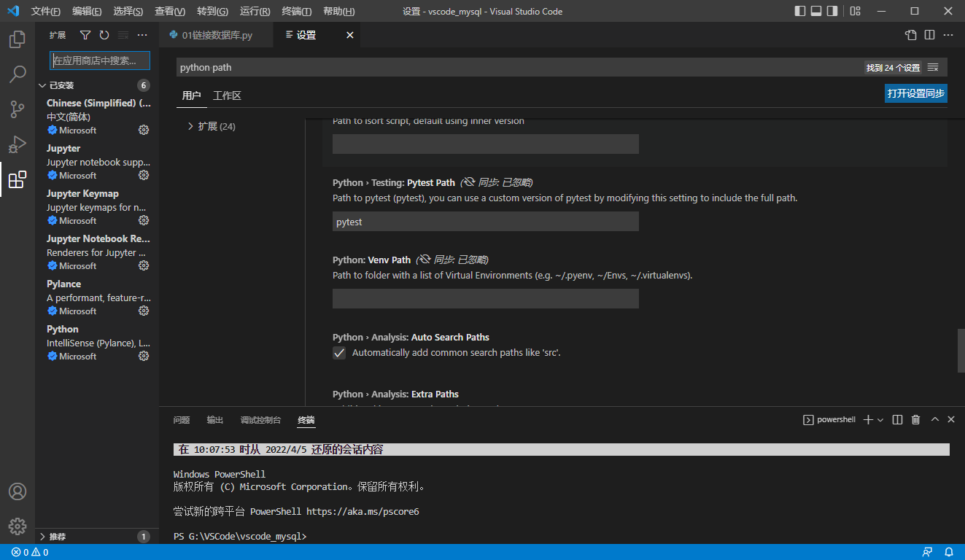Close the 设置 editor tab
Image resolution: width=965 pixels, height=560 pixels.
350,35
